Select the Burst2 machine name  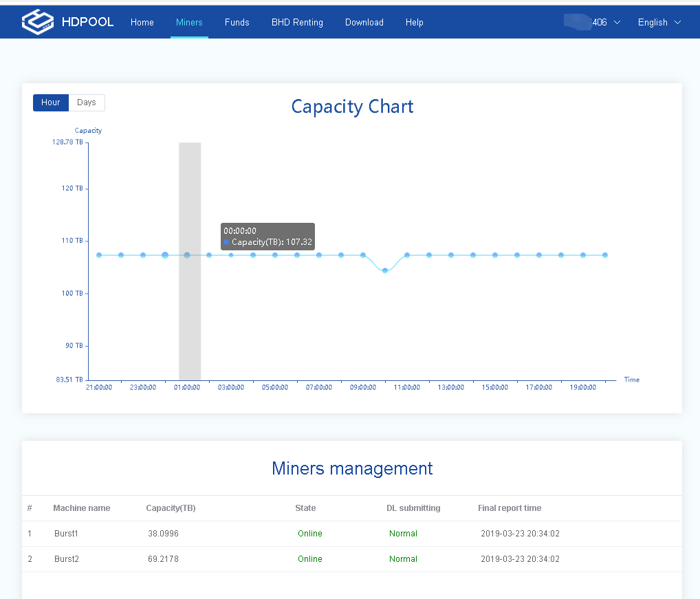[67, 559]
